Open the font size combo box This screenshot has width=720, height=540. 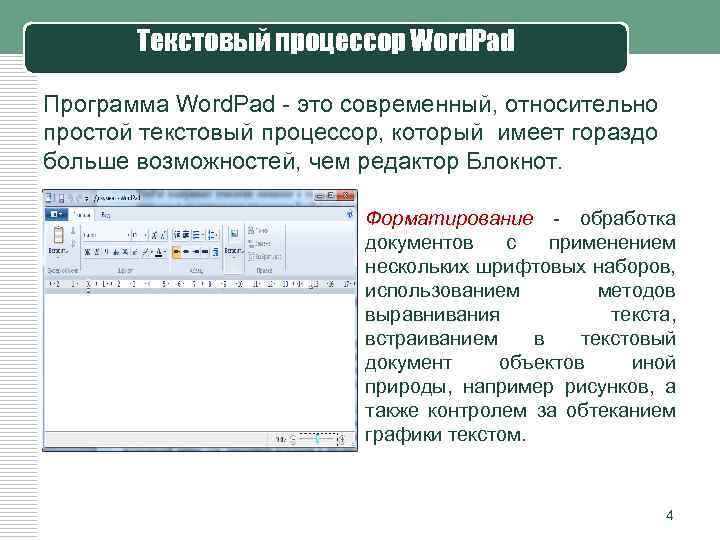tap(139, 235)
